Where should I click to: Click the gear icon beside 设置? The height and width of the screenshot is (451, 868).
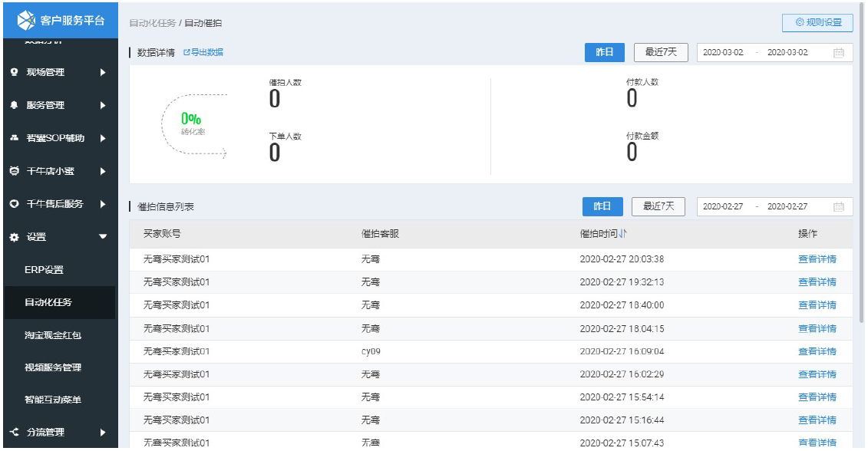point(14,238)
